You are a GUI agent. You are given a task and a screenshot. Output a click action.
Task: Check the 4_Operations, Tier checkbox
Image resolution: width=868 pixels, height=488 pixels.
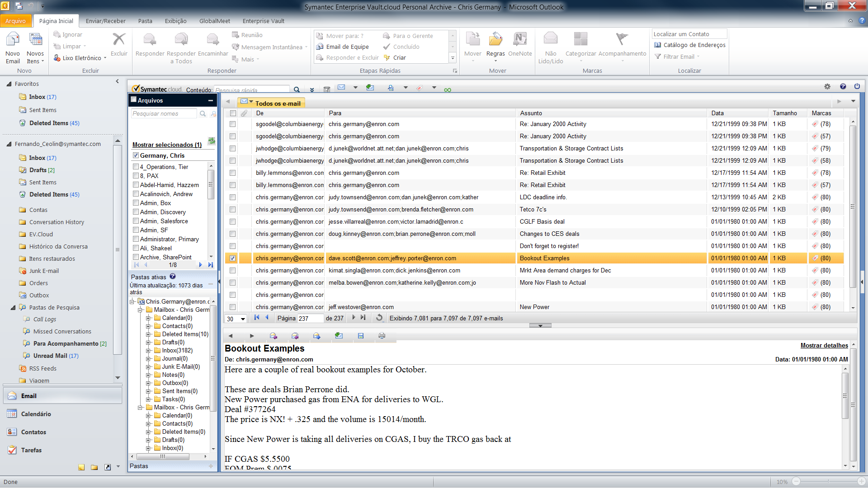click(136, 166)
